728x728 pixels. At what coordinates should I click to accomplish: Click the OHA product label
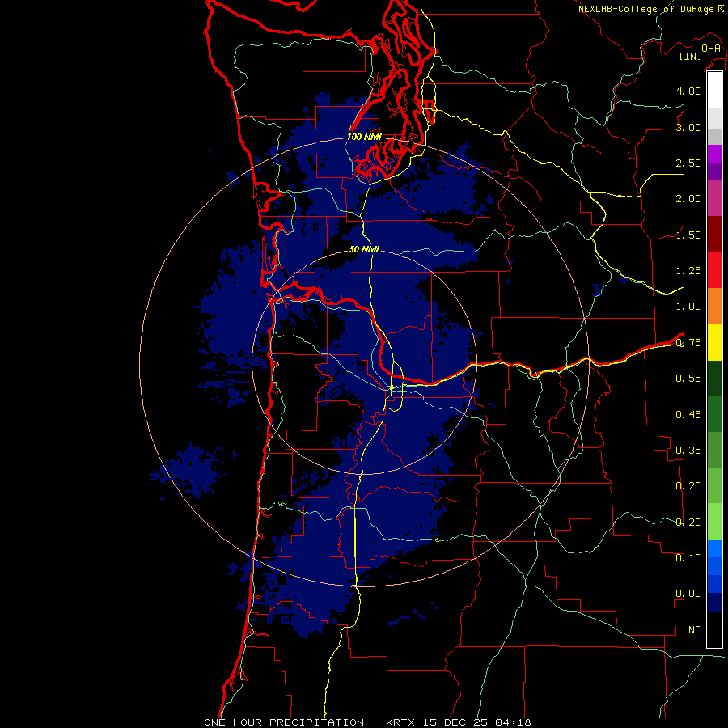tap(711, 48)
